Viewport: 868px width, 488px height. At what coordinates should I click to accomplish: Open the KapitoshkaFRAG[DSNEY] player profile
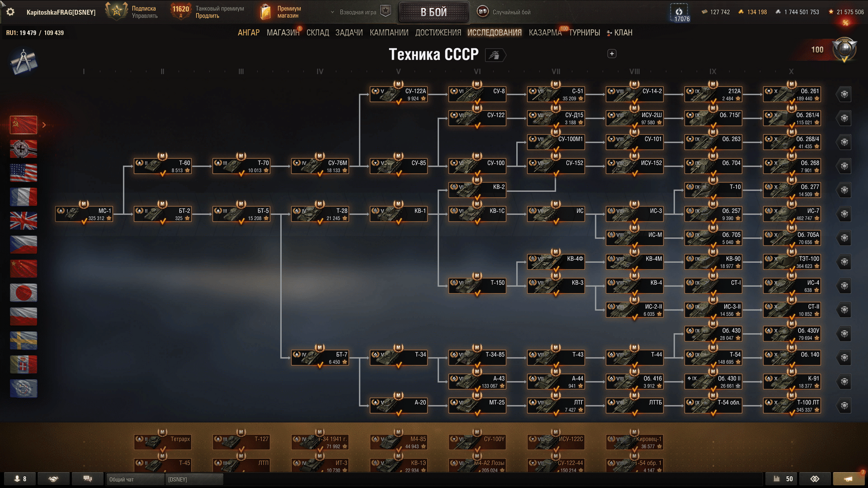pyautogui.click(x=61, y=12)
